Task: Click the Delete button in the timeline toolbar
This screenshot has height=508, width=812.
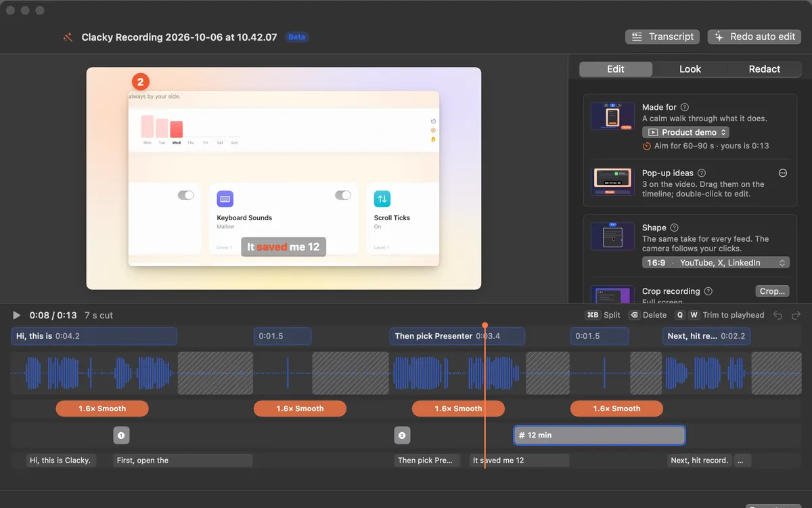Action: 648,315
